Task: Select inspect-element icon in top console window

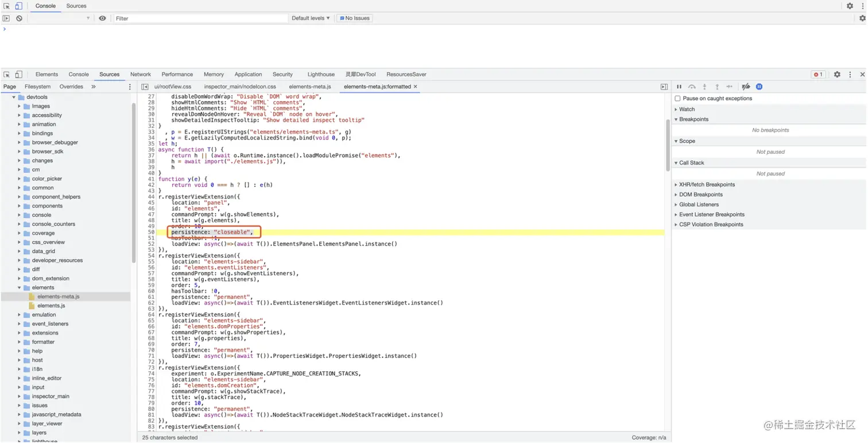Action: click(7, 6)
